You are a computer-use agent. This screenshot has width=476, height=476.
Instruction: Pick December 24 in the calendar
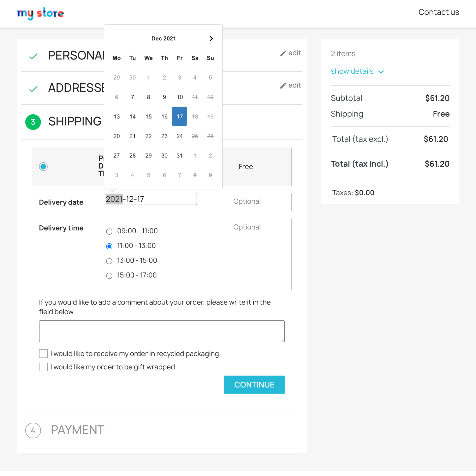(x=179, y=136)
